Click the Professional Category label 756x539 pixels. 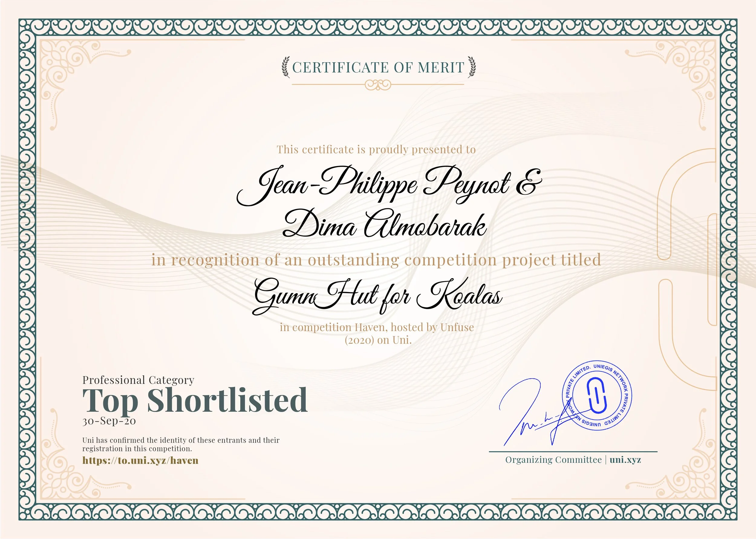click(138, 380)
